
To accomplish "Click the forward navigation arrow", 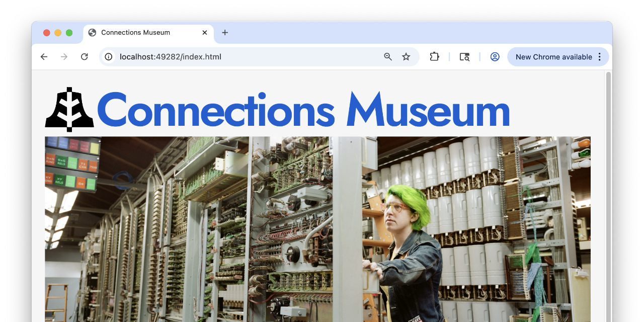I will tap(64, 56).
